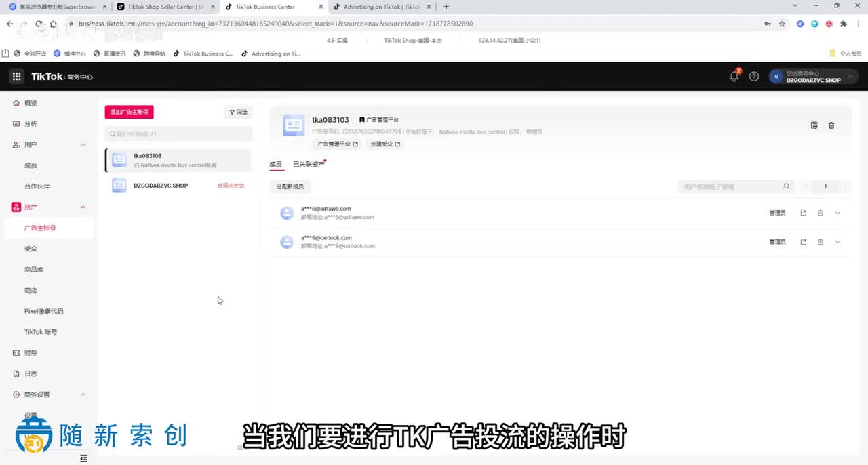
Task: Open 合作伙伴 in the sidebar
Action: pos(37,186)
